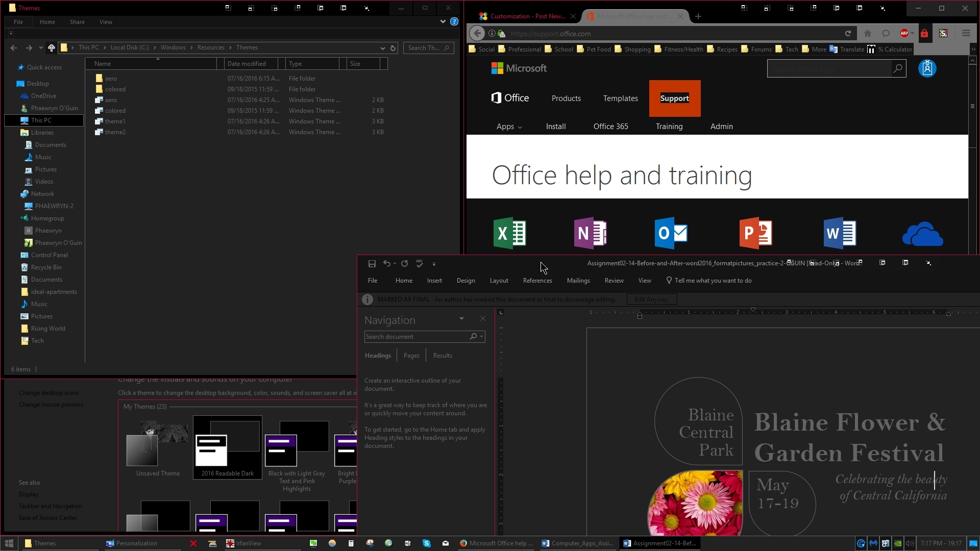This screenshot has width=980, height=551.
Task: Click Edit Anyway button in Word
Action: pyautogui.click(x=651, y=299)
